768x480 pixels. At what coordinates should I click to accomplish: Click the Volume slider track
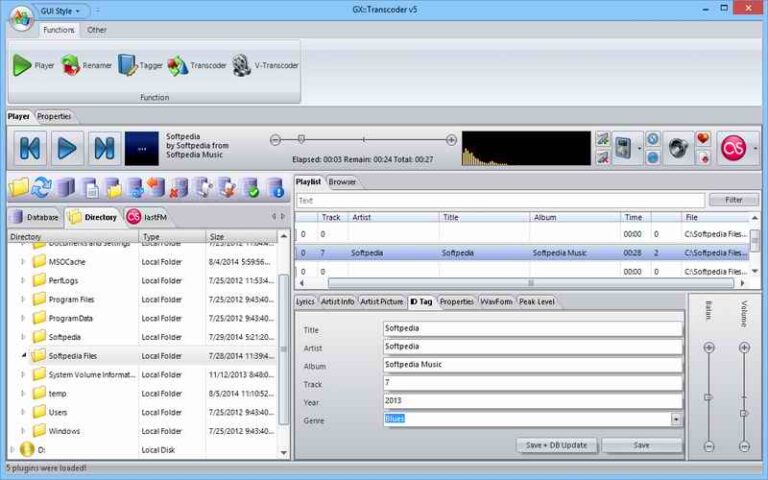(744, 395)
